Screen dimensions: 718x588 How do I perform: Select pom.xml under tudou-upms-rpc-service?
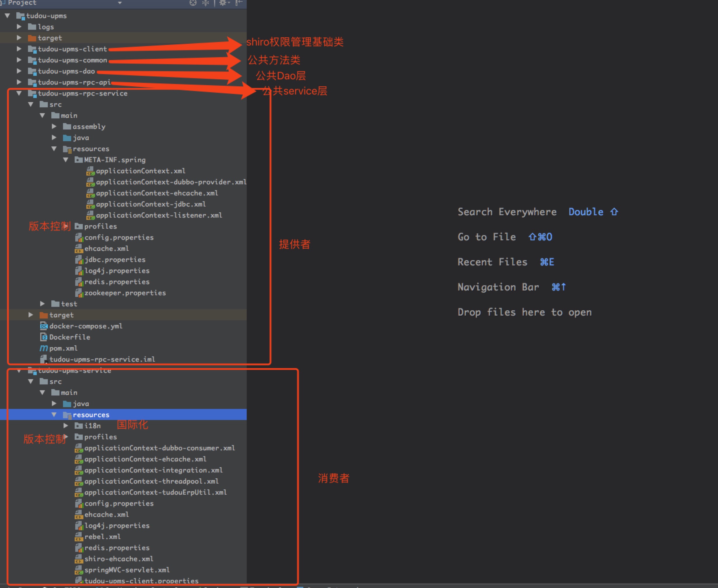point(63,348)
